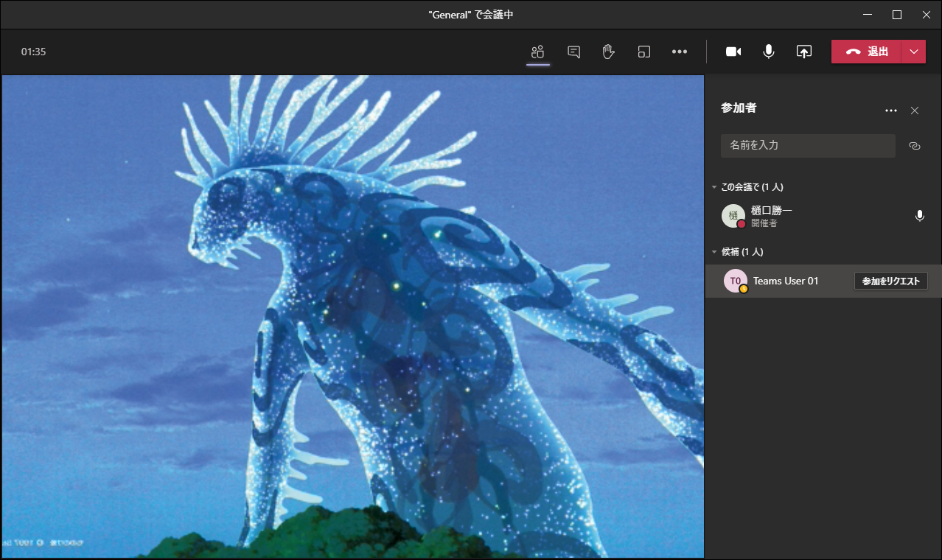Click Teams User 01 avatar
The width and height of the screenshot is (942, 560).
(736, 281)
